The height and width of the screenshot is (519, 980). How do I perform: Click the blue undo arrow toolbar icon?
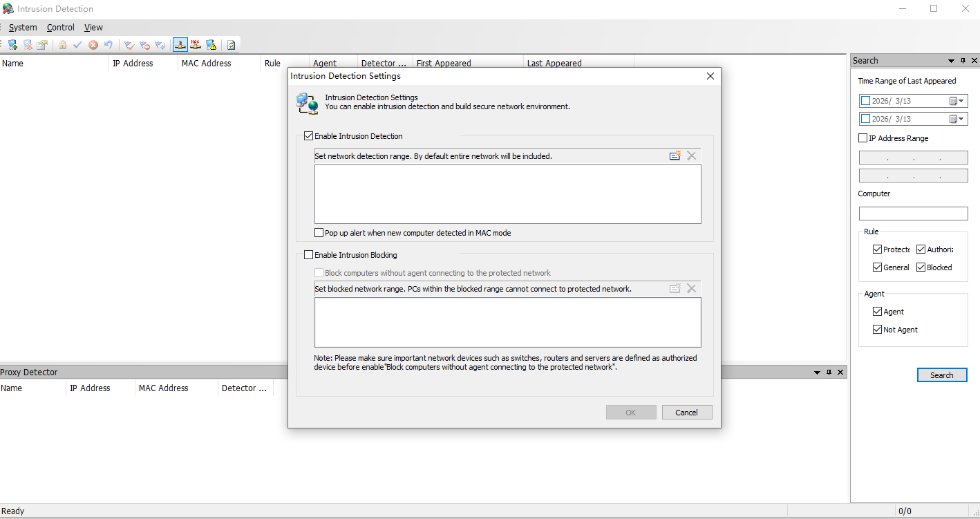(108, 45)
